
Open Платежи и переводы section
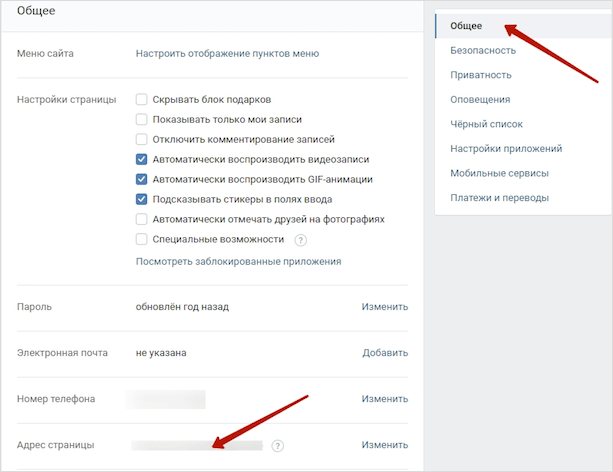(499, 198)
